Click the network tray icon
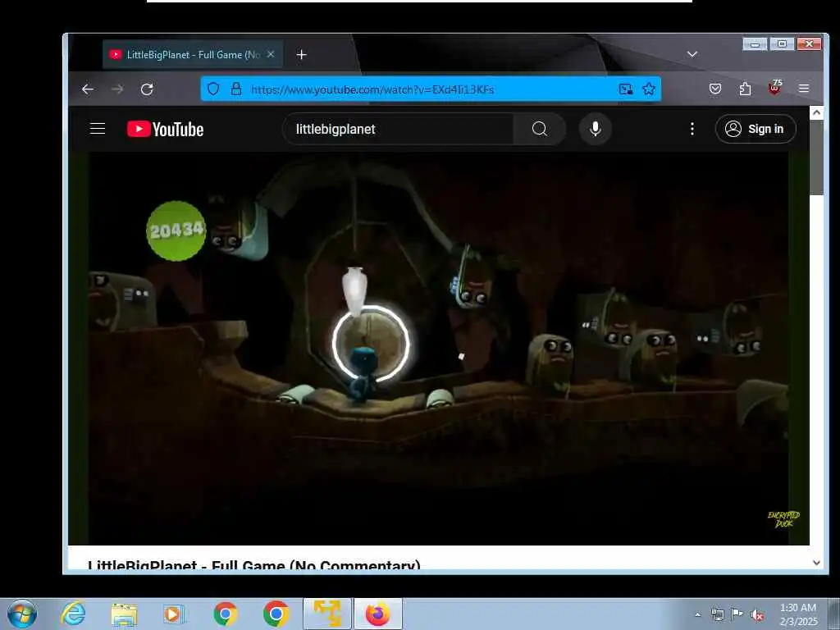This screenshot has height=630, width=840. click(x=717, y=614)
